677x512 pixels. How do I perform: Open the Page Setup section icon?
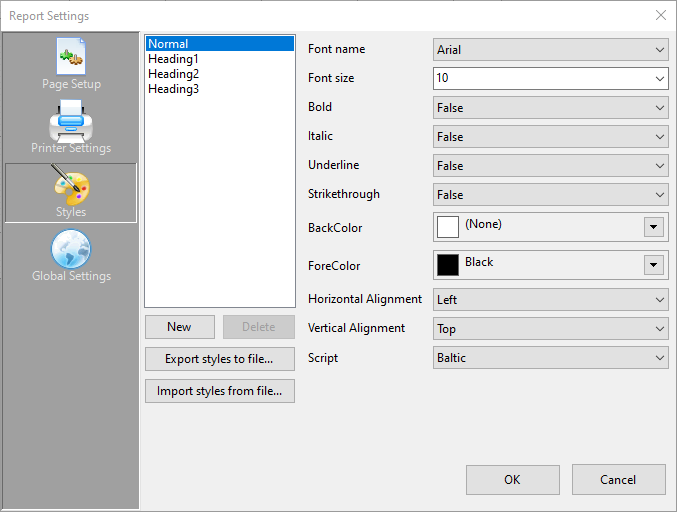click(x=71, y=57)
